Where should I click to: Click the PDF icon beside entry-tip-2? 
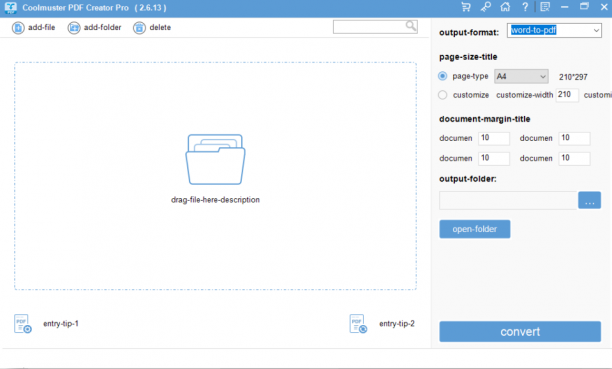[x=358, y=324]
